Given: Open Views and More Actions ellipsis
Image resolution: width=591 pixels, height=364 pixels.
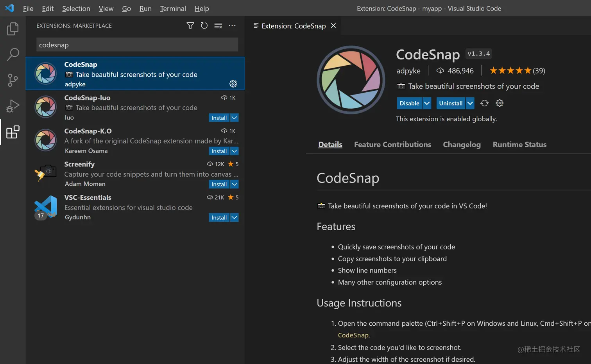Looking at the screenshot, I should pos(232,26).
